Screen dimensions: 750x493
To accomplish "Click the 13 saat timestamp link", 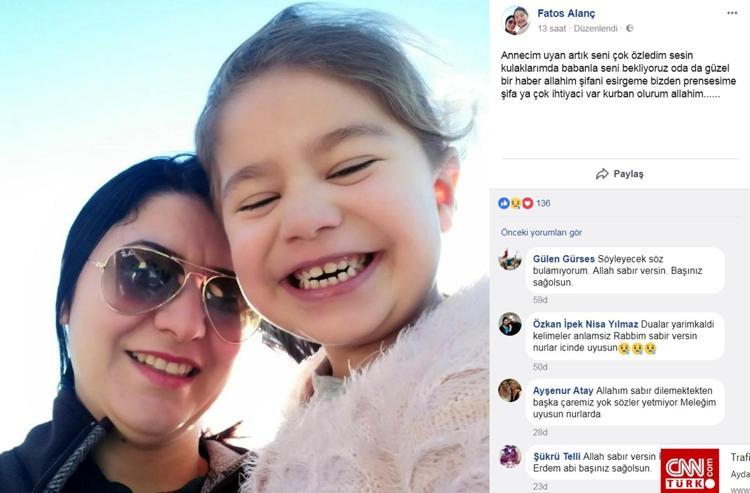I will [x=551, y=29].
